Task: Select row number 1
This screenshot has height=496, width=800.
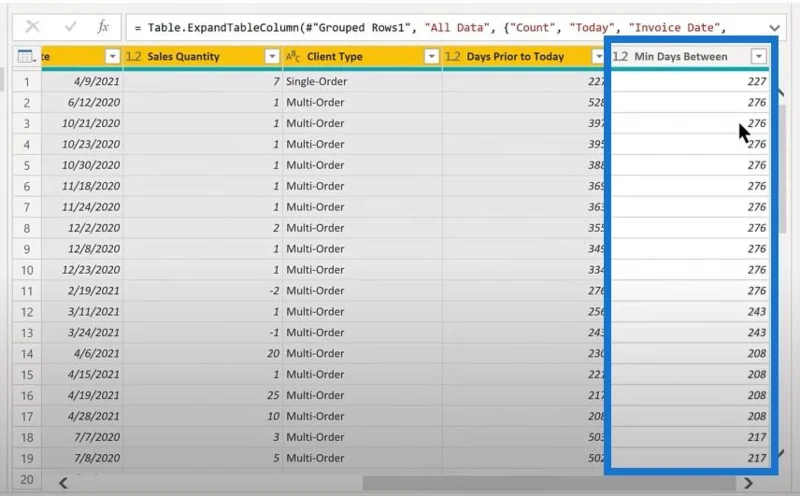Action: point(27,82)
